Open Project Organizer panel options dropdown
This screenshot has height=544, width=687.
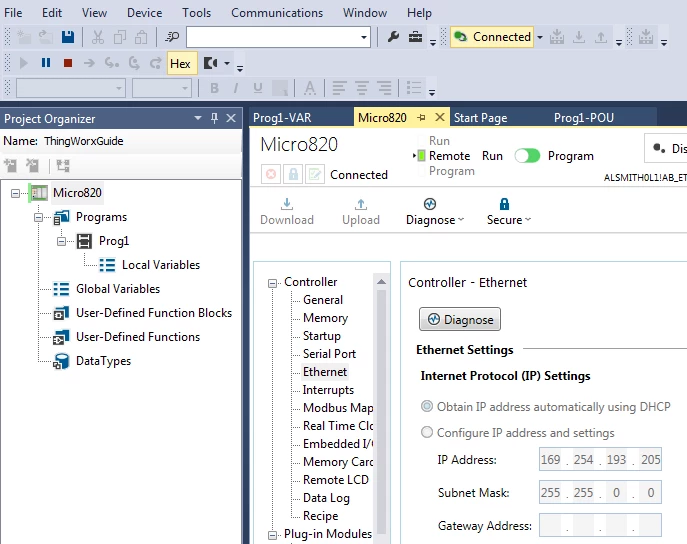click(198, 118)
